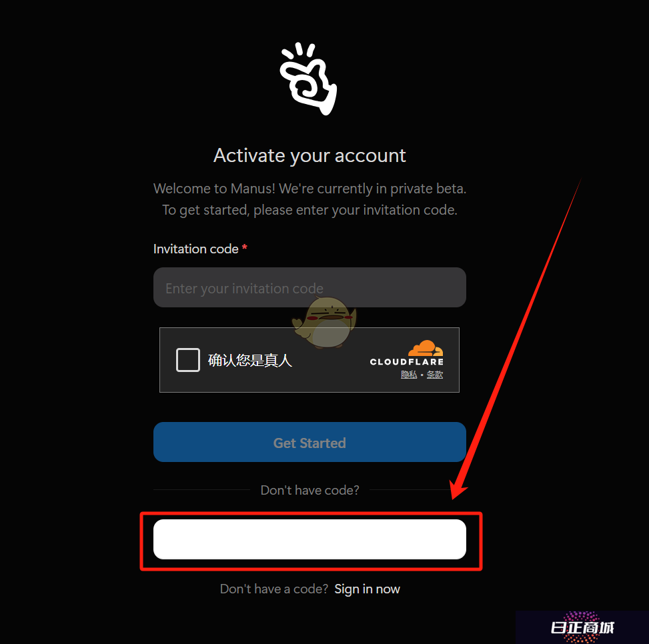Click the blank white button in red box
649x644 pixels.
point(309,539)
